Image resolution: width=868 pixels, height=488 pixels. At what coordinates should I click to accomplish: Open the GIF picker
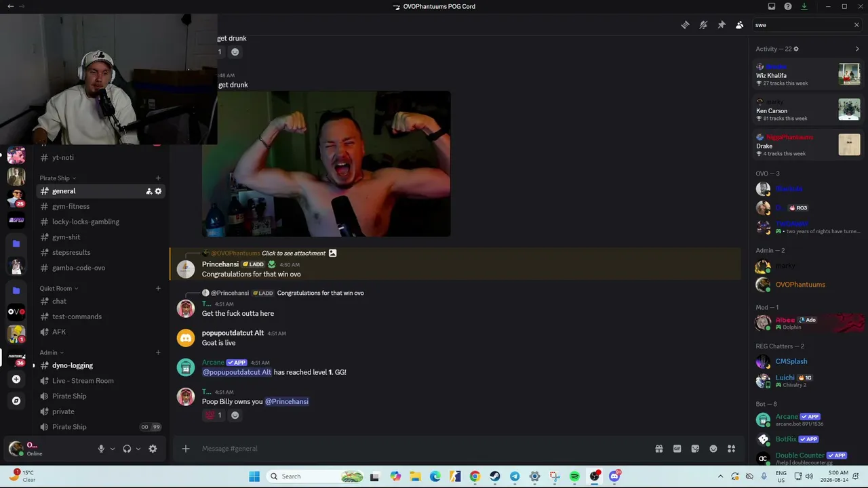click(x=677, y=449)
